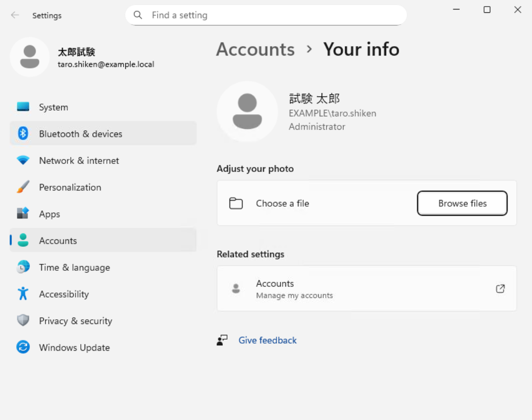Select the Network & internet Wi-Fi icon
532x420 pixels.
click(23, 161)
